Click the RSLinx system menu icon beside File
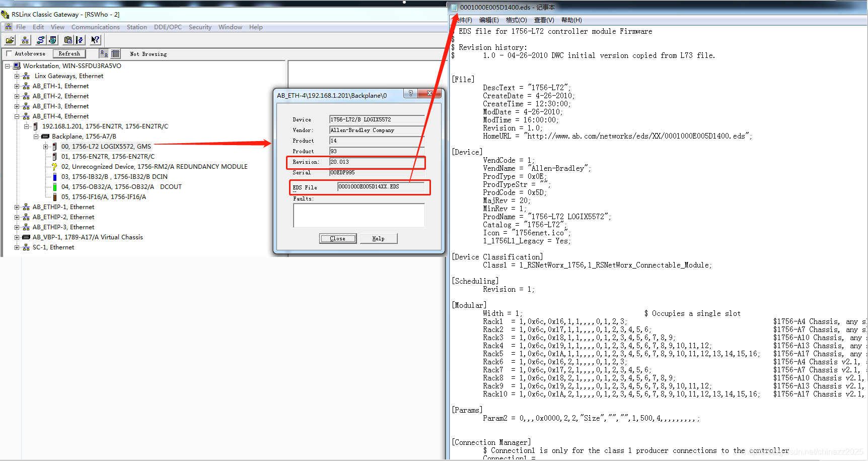The height and width of the screenshot is (461, 868). [x=9, y=27]
